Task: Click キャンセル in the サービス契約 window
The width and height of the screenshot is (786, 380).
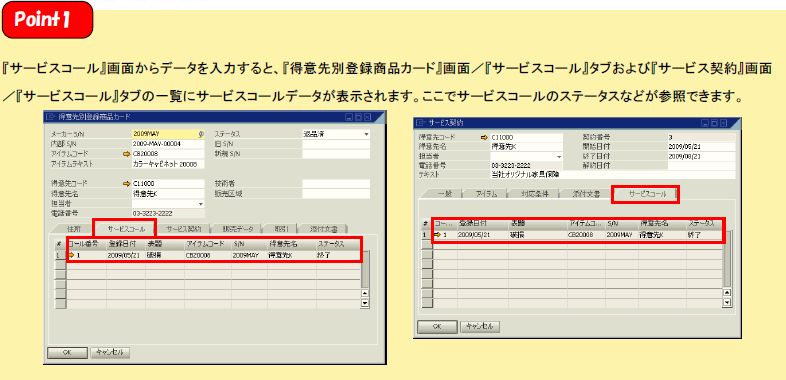Action: point(480,327)
